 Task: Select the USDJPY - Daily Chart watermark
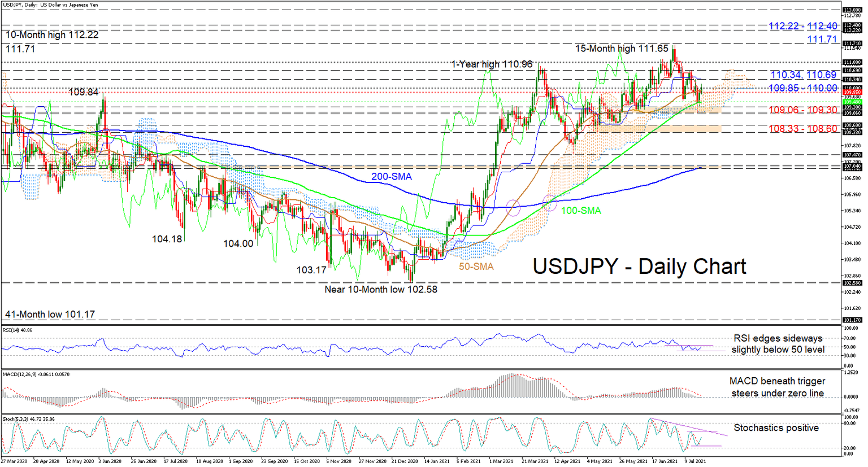click(639, 266)
